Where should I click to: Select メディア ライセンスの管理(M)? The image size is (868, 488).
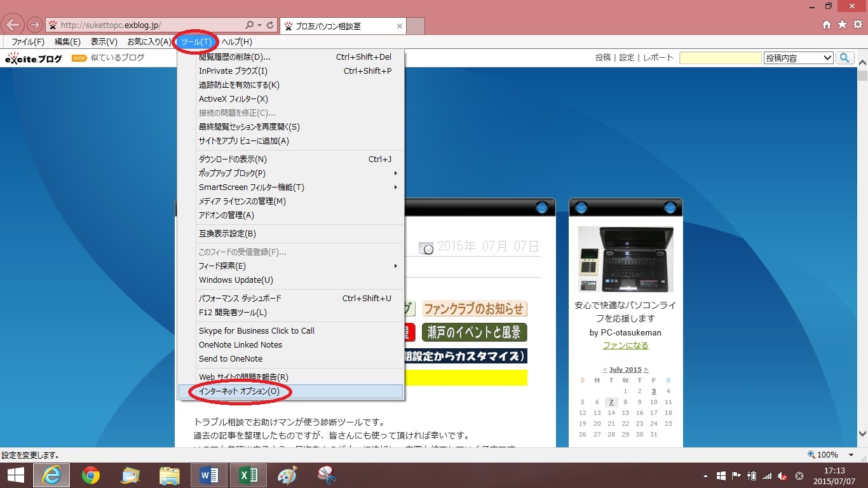(291, 201)
